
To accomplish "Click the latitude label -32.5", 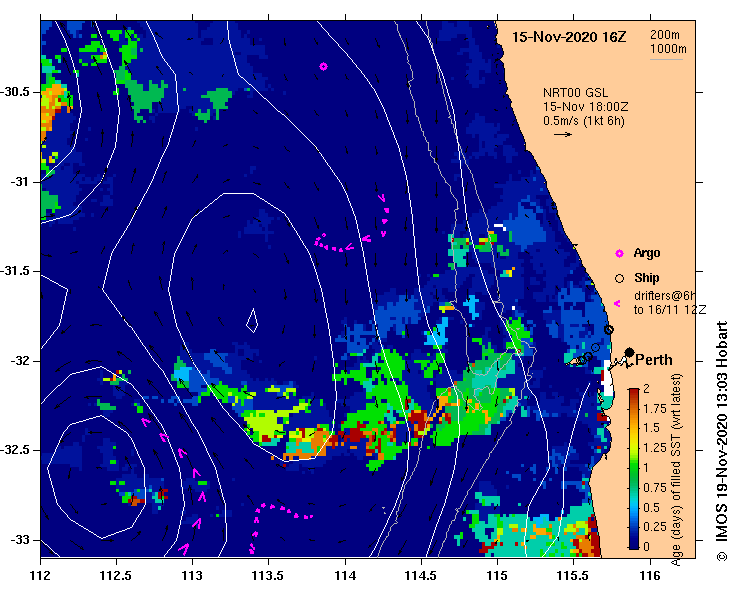I will tap(16, 450).
